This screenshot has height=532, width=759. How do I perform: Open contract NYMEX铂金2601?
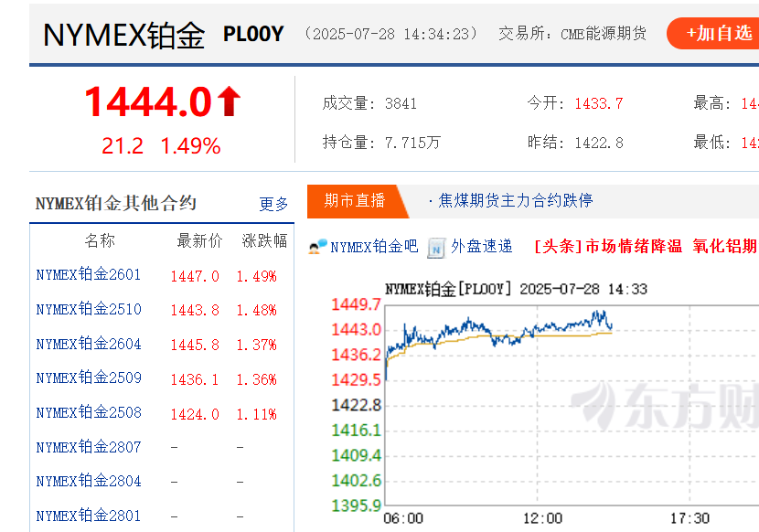click(x=88, y=275)
